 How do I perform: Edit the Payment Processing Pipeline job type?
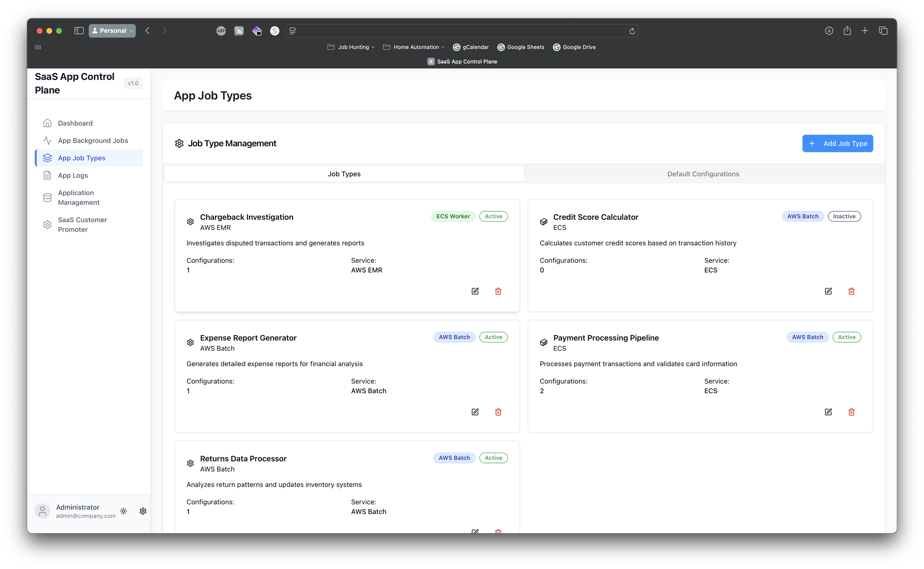point(828,412)
